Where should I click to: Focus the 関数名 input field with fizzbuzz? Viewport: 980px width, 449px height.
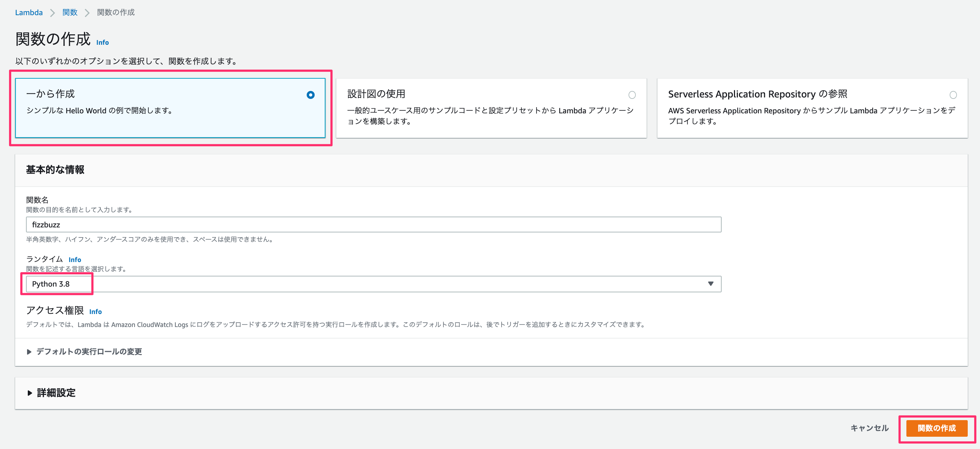point(373,224)
